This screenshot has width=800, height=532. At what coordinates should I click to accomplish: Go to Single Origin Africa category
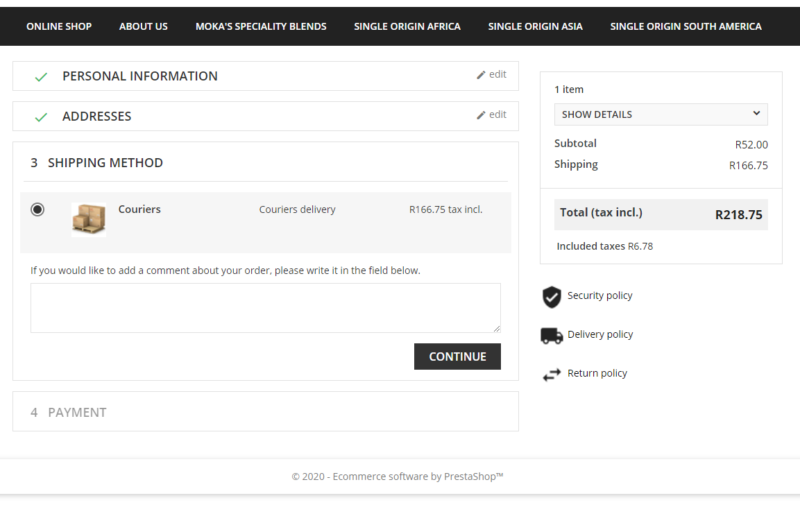(x=407, y=26)
